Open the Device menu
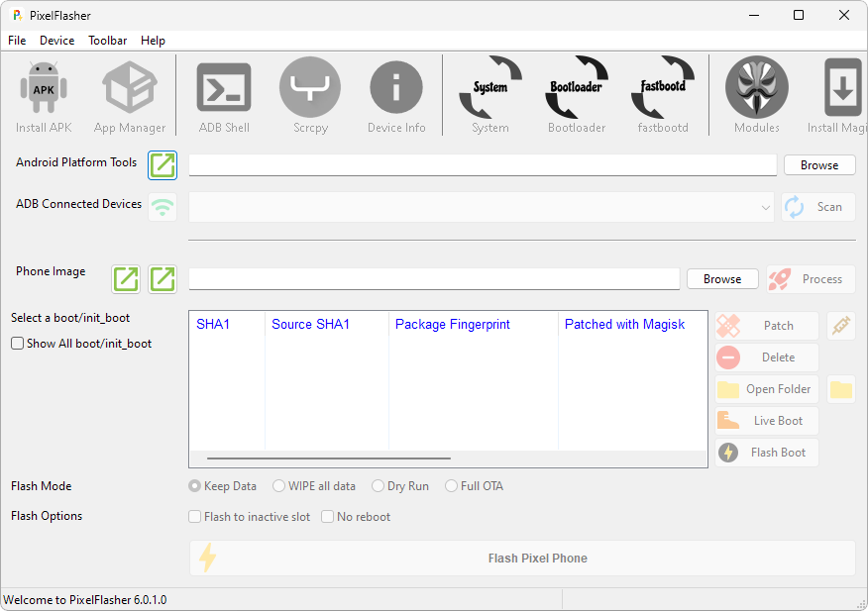Viewport: 868px width, 611px height. click(x=56, y=41)
